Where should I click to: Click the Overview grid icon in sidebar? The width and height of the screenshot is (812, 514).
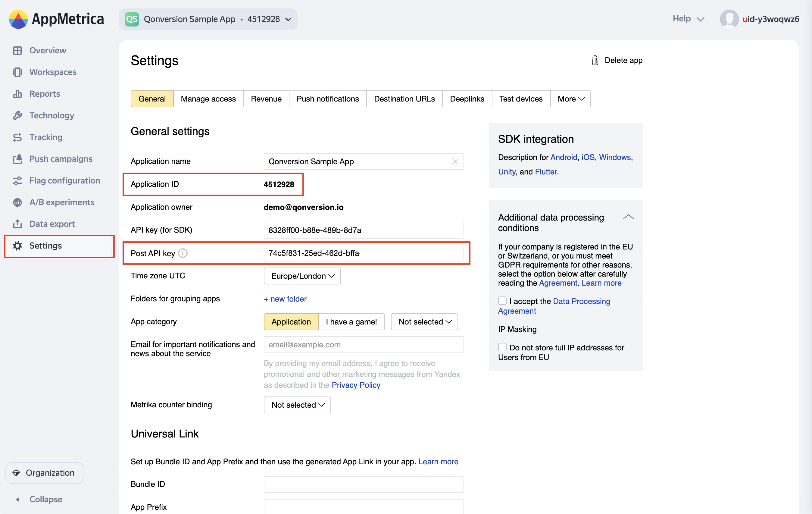click(17, 50)
